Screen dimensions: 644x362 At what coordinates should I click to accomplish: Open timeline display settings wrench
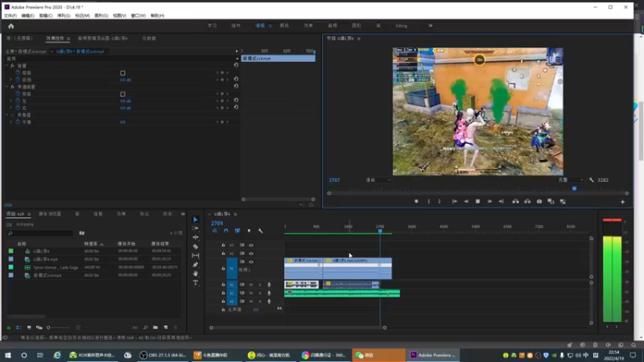point(260,231)
